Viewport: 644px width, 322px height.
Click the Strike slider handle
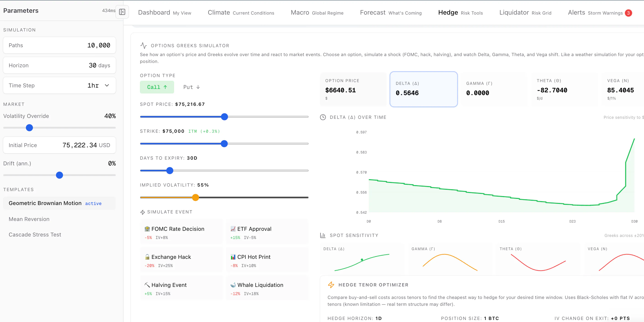coord(224,144)
